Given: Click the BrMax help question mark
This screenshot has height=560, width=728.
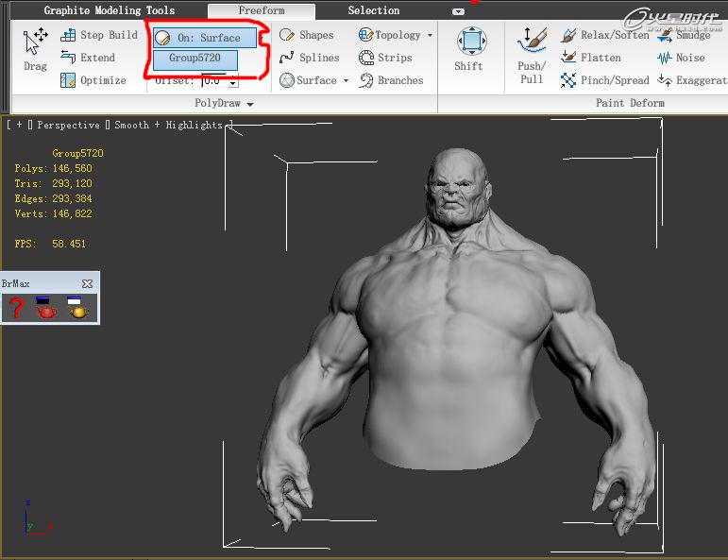Looking at the screenshot, I should pyautogui.click(x=17, y=308).
